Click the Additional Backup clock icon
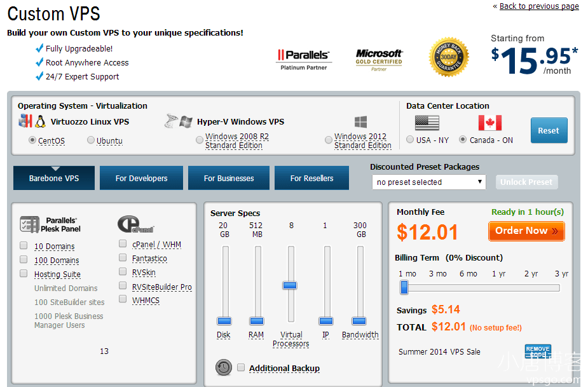588x387 pixels. click(x=224, y=367)
